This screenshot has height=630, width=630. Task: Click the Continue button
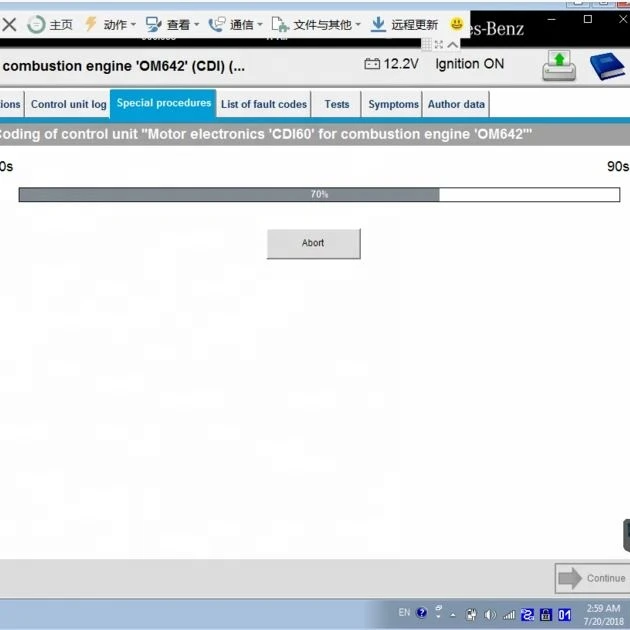pos(593,578)
